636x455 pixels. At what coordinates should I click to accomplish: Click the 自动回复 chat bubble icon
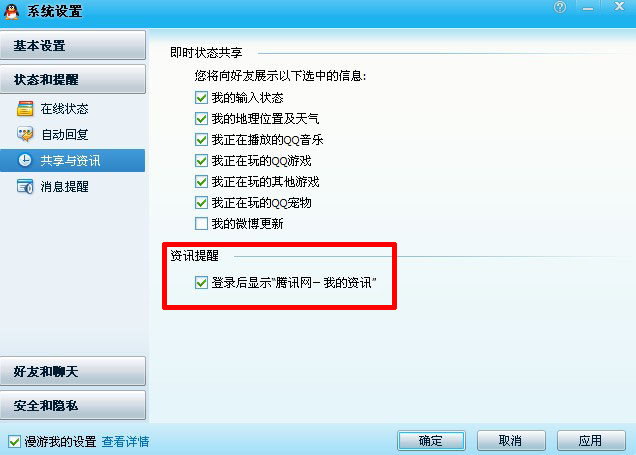click(25, 134)
